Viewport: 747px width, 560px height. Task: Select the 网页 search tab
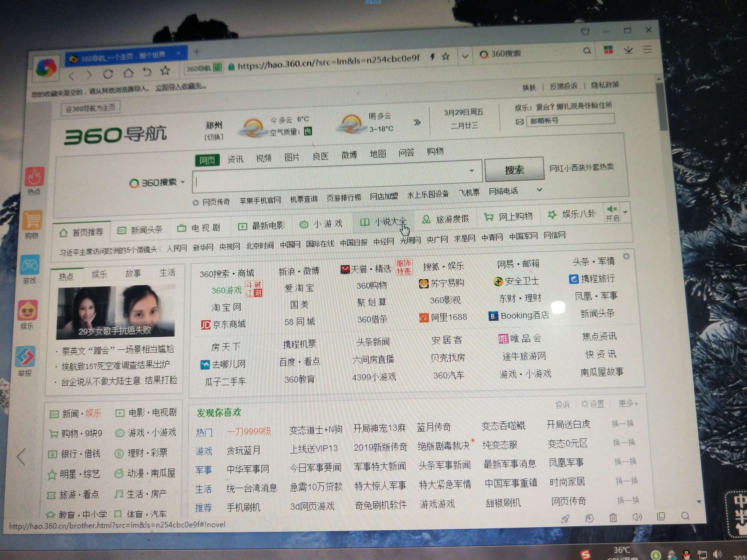[207, 160]
